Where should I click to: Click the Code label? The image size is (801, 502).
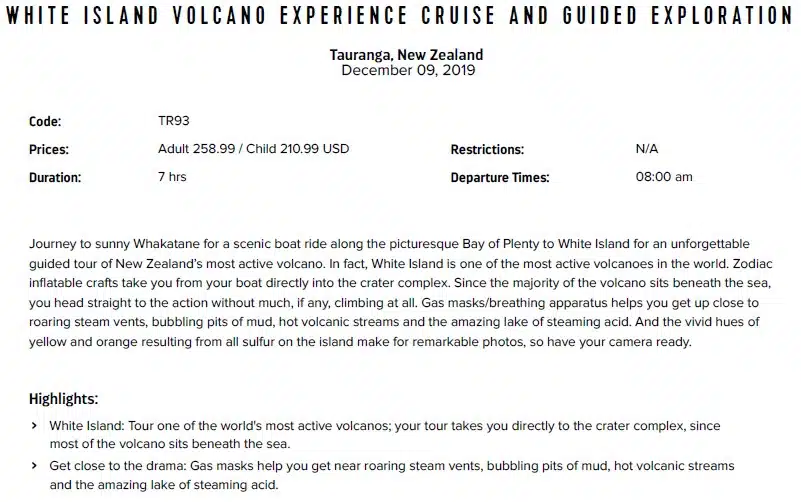click(x=45, y=122)
